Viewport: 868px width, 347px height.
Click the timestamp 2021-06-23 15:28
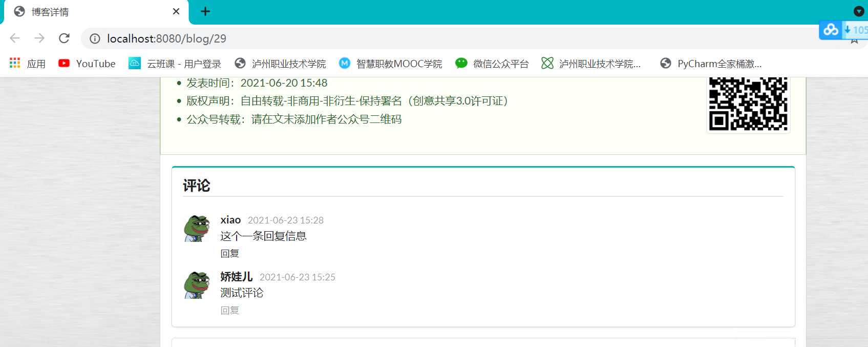click(286, 220)
